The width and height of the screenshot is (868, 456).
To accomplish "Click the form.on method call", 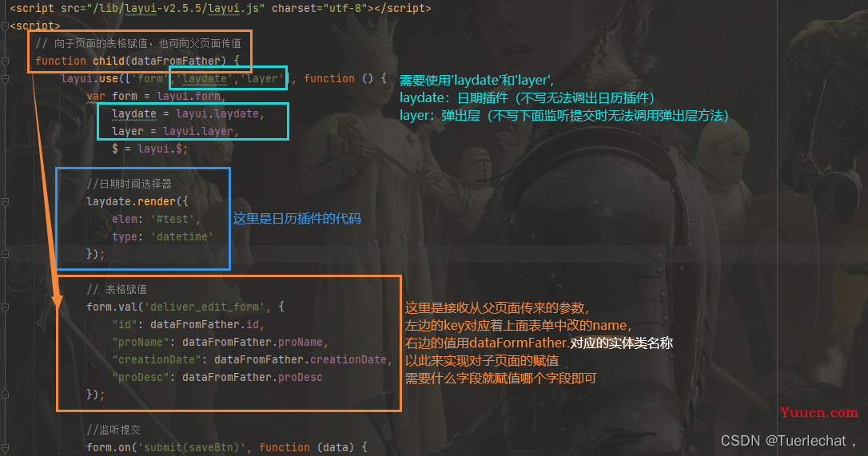I will pos(108,447).
